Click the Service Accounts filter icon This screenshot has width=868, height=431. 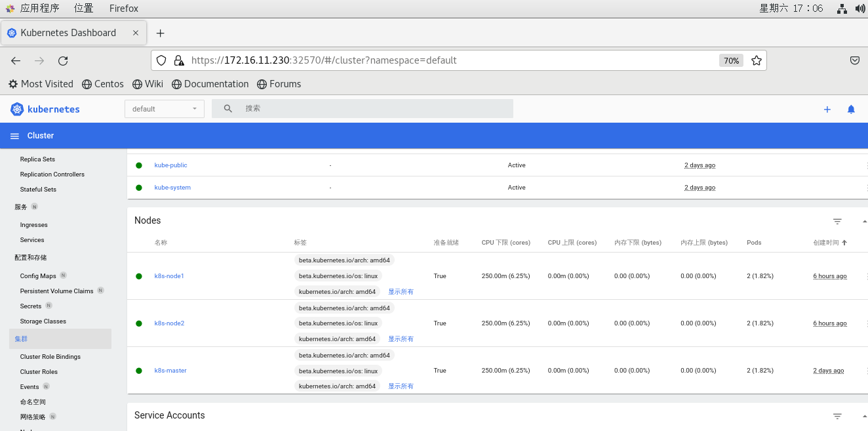click(x=837, y=417)
